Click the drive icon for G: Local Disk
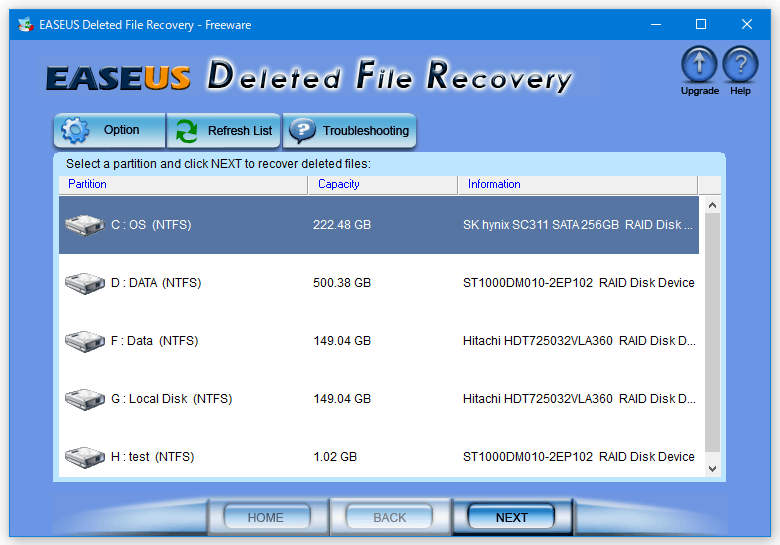 click(85, 399)
